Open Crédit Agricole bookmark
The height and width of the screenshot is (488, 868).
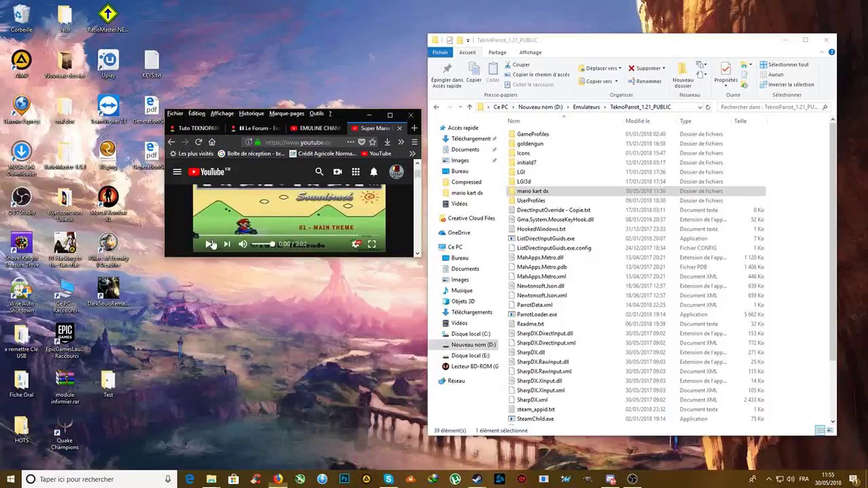pyautogui.click(x=323, y=154)
